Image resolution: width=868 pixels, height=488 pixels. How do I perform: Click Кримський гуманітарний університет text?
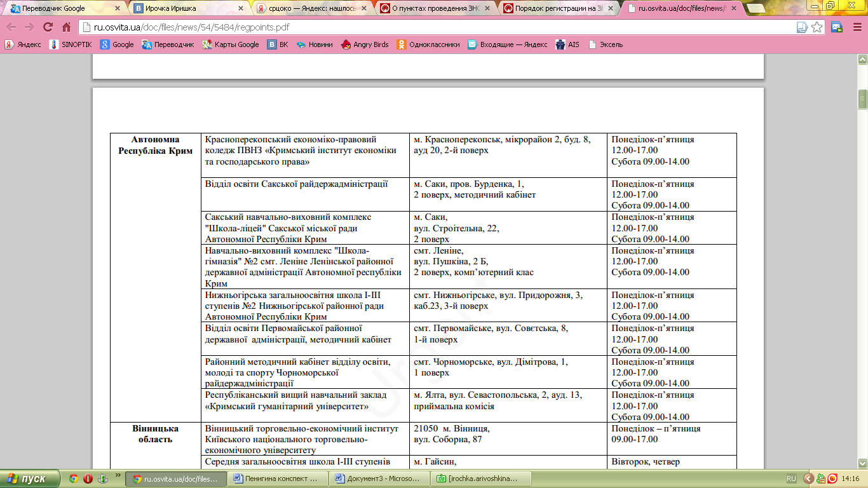tap(287, 405)
